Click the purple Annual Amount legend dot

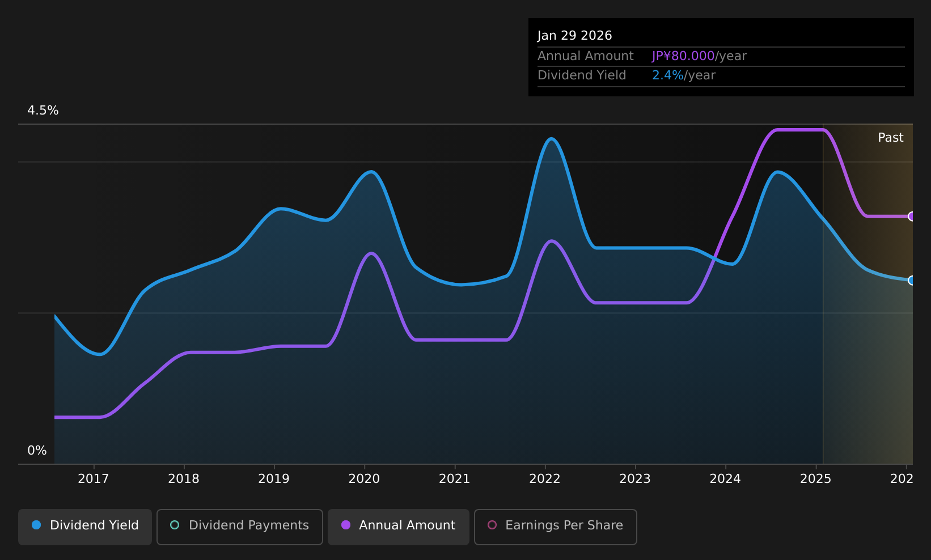(346, 525)
